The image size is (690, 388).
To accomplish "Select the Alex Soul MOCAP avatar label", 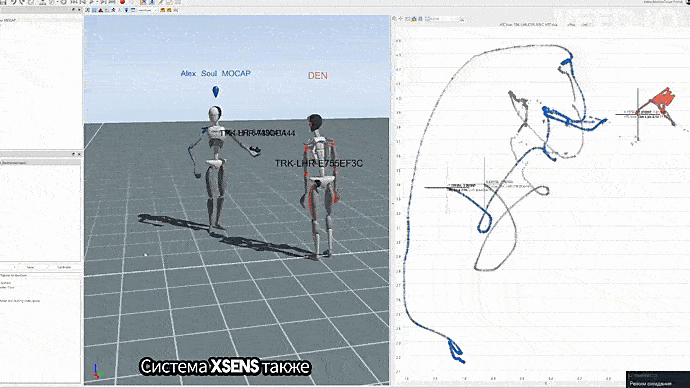I will click(x=215, y=73).
